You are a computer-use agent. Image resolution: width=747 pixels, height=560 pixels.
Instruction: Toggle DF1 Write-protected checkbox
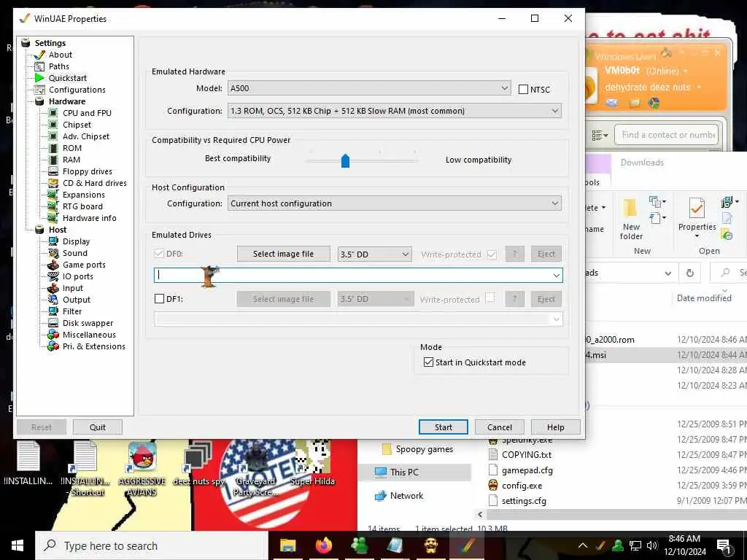pos(490,298)
